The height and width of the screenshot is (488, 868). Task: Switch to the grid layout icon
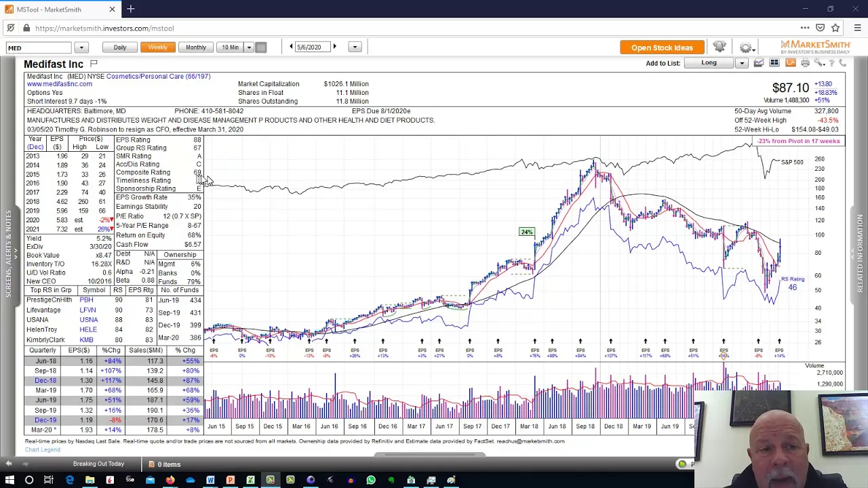pyautogui.click(x=774, y=63)
